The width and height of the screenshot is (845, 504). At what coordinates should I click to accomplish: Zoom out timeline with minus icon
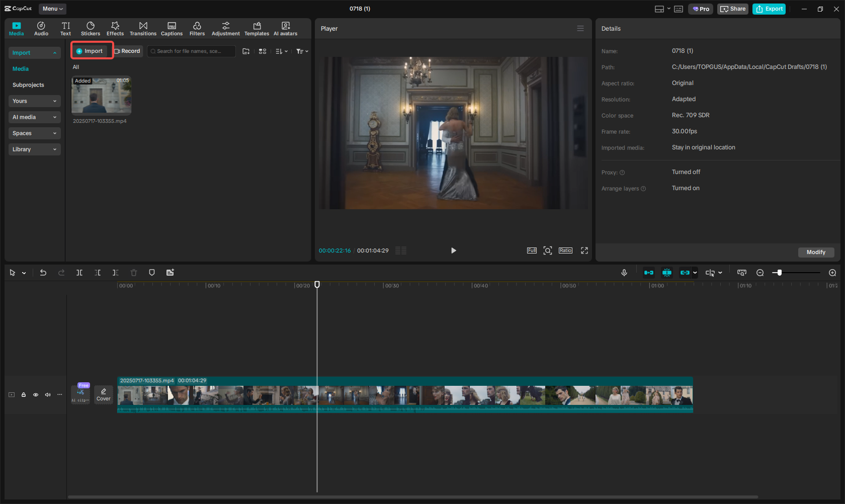pyautogui.click(x=760, y=273)
